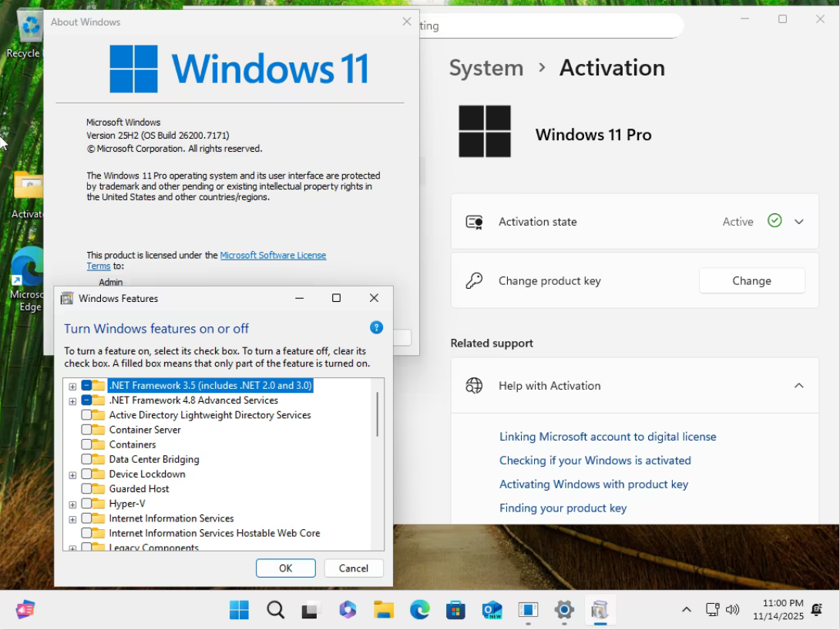
Task: Open Microsoft Store from the taskbar
Action: [x=455, y=611]
